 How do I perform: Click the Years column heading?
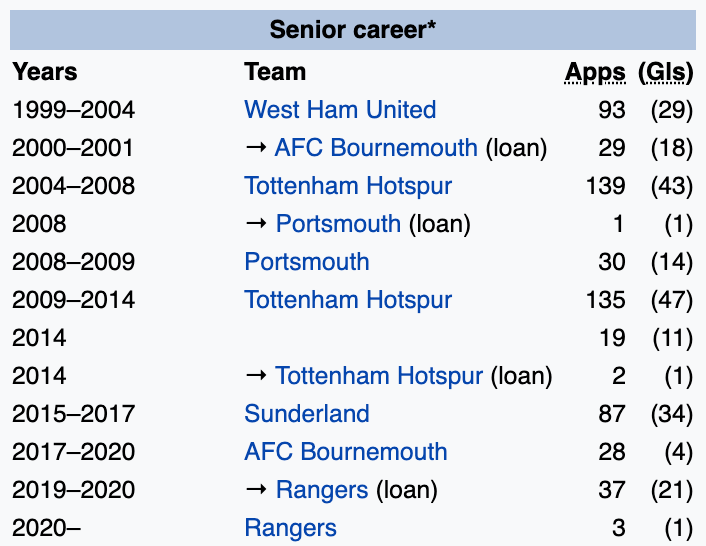[x=45, y=72]
